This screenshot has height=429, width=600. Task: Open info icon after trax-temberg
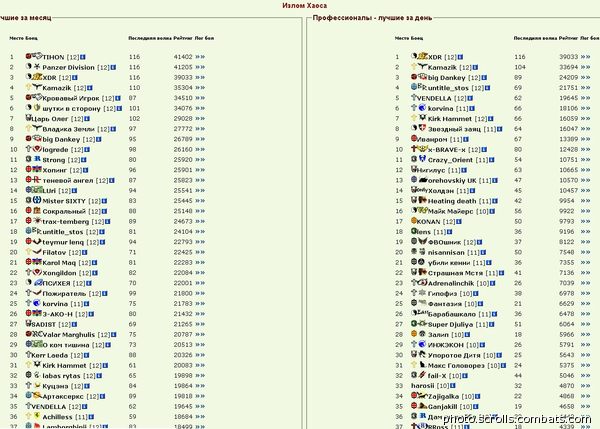108,222
